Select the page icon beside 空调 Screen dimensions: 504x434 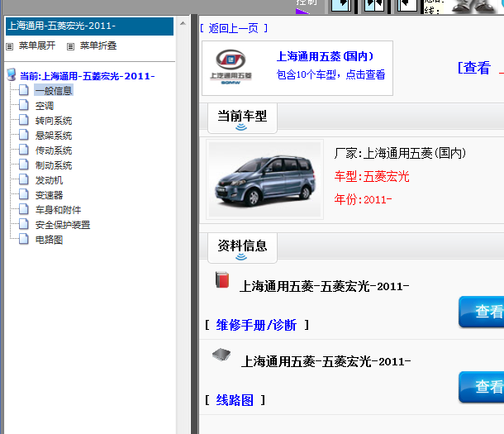pyautogui.click(x=23, y=105)
